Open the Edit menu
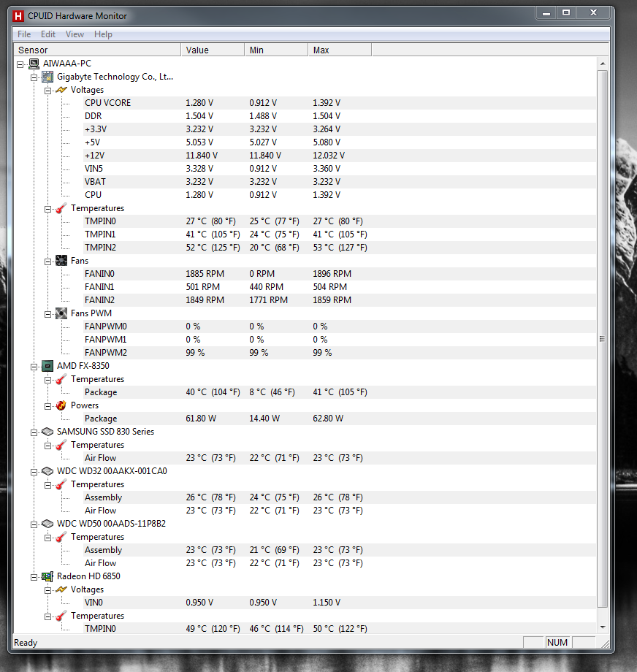The height and width of the screenshot is (672, 637). [48, 34]
